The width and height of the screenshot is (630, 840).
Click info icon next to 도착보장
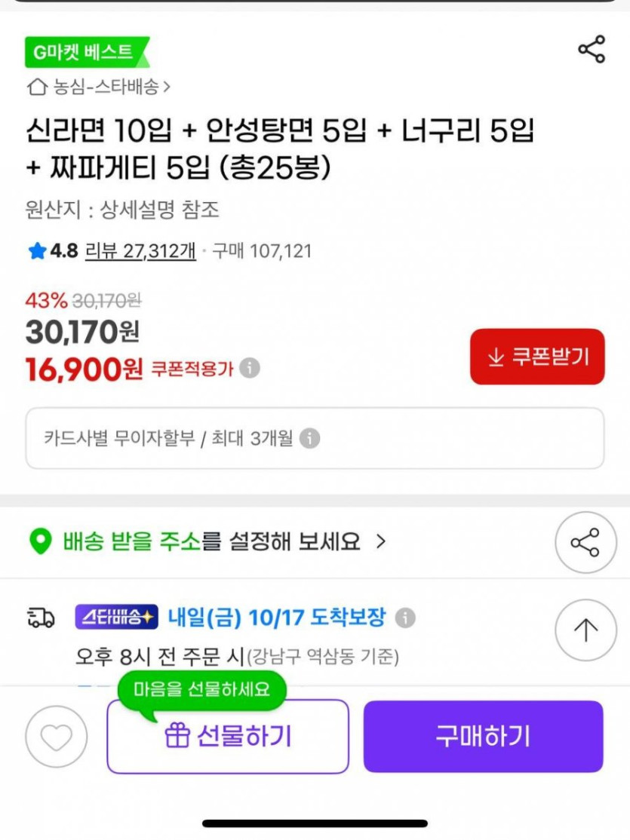406,618
